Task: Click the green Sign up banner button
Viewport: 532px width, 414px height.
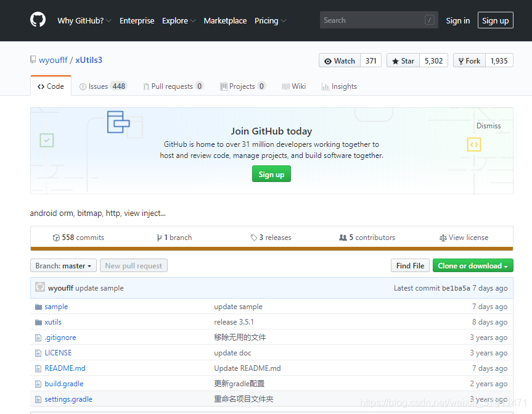Action: tap(271, 174)
